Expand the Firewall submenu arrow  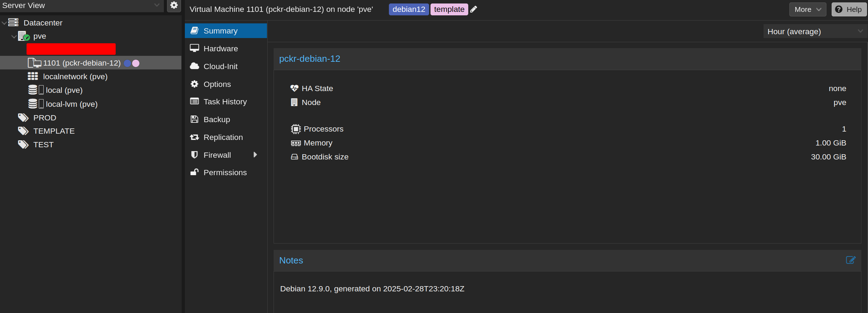pos(255,155)
